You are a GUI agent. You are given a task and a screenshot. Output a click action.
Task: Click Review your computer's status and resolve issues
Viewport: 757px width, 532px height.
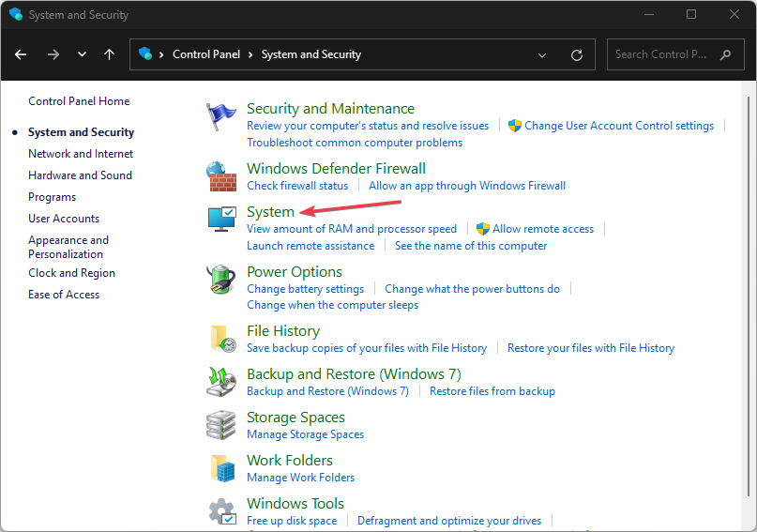pos(368,126)
